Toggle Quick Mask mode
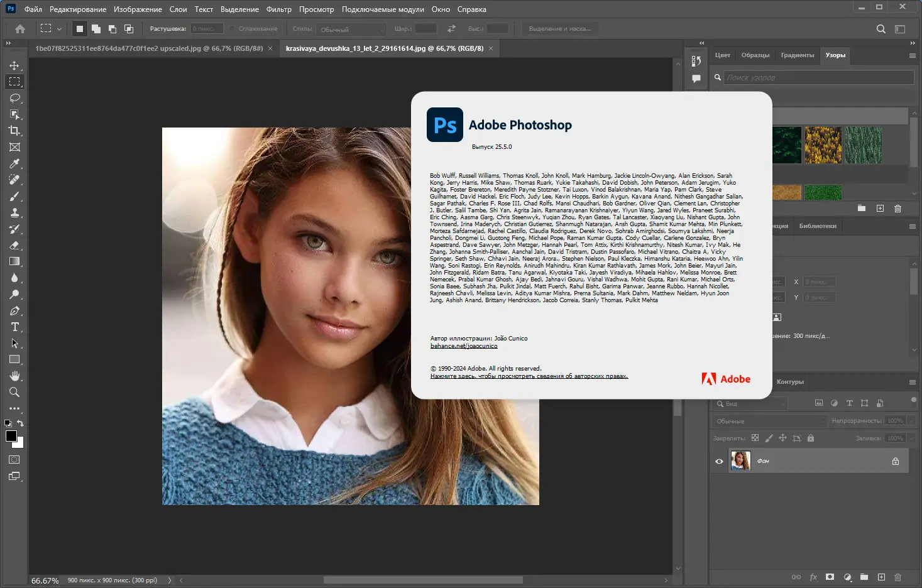Image resolution: width=922 pixels, height=588 pixels. click(x=14, y=460)
